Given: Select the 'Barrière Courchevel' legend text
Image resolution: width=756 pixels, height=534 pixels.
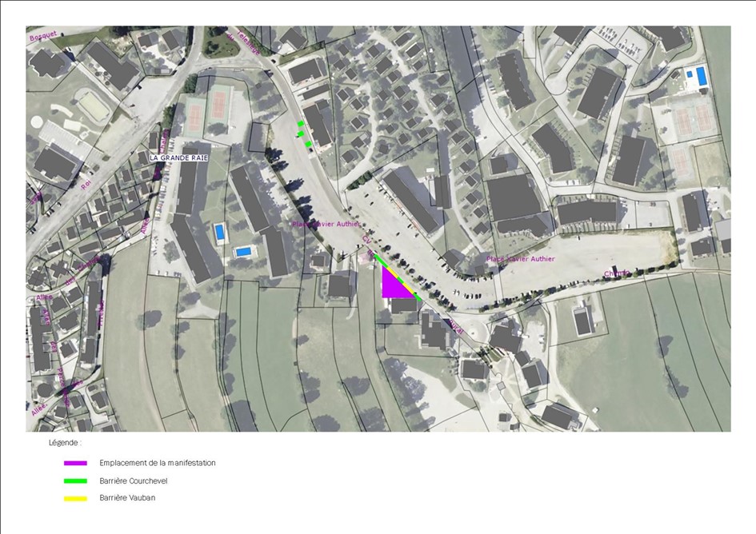Looking at the screenshot, I should point(133,480).
